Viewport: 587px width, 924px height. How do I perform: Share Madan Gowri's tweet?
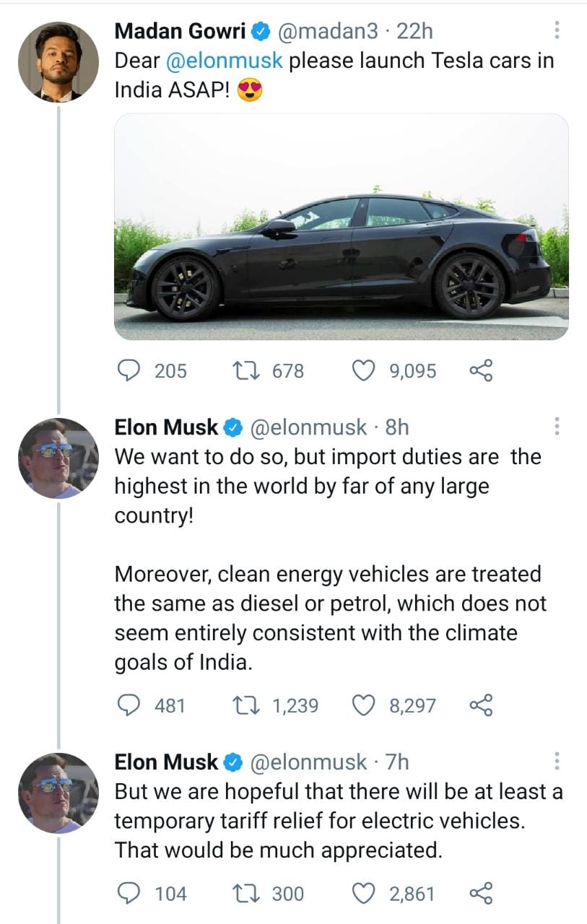pyautogui.click(x=481, y=371)
